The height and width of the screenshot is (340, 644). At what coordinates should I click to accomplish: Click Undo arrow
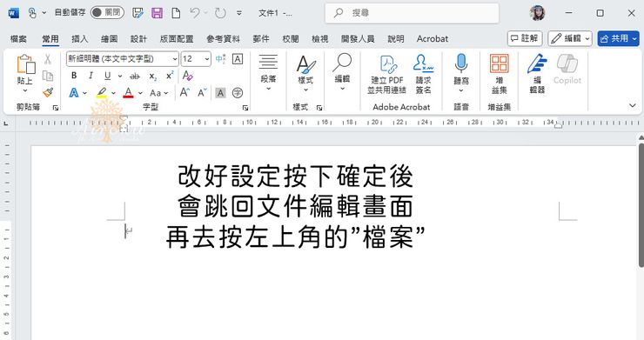tap(195, 13)
